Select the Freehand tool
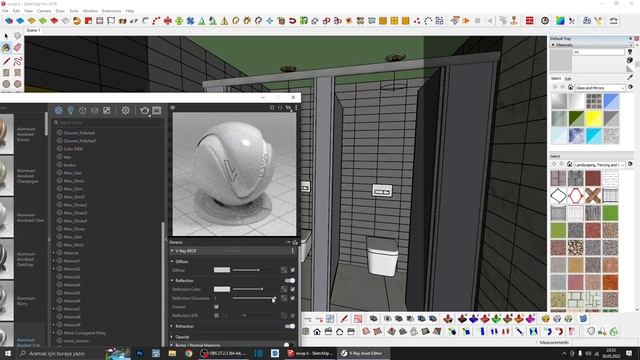The width and height of the screenshot is (640, 360). [x=17, y=61]
